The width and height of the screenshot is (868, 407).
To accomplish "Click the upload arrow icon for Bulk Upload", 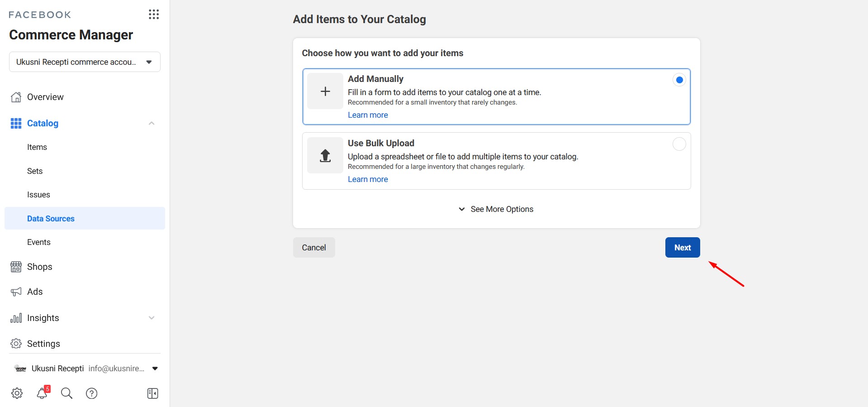I will click(x=325, y=156).
